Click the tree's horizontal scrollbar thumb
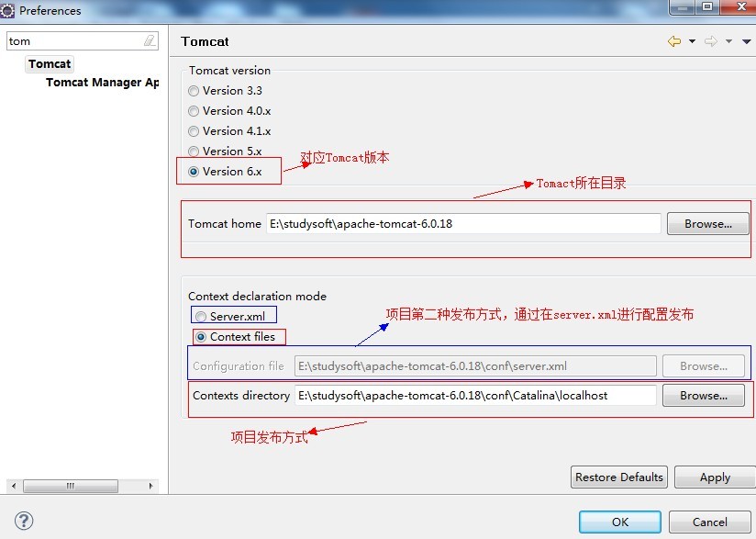The height and width of the screenshot is (539, 756). 71,486
